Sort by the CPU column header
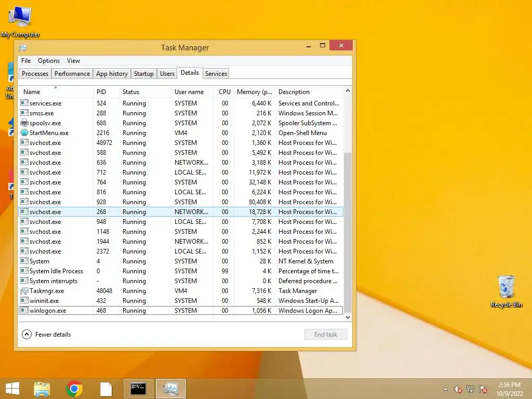The width and height of the screenshot is (532, 399). coord(223,91)
